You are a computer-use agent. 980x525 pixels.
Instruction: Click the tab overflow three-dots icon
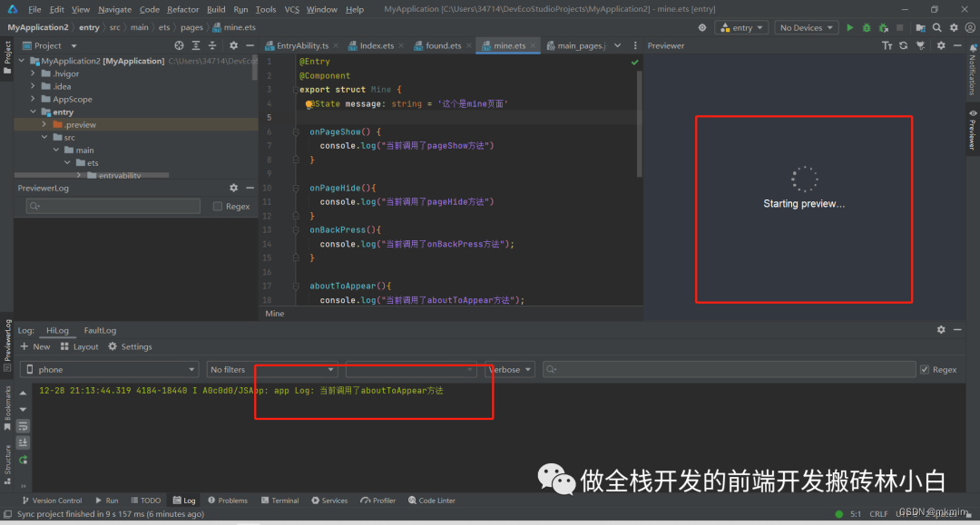click(635, 45)
